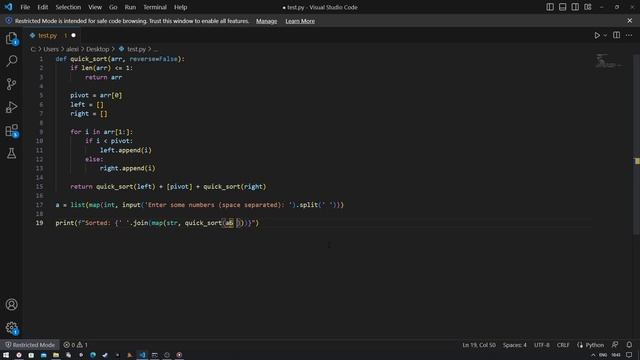
Task: Split the editor to the right
Action: [x=616, y=36]
